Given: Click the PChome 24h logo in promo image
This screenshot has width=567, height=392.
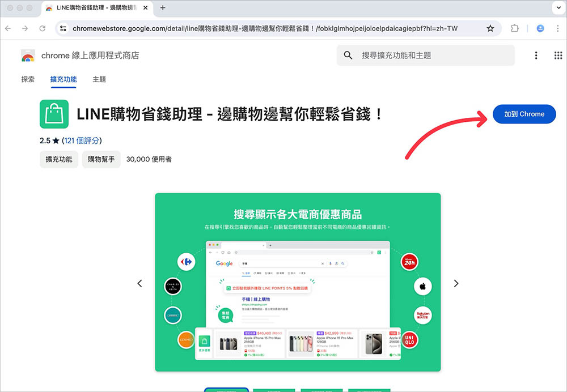Looking at the screenshot, I should tap(409, 262).
